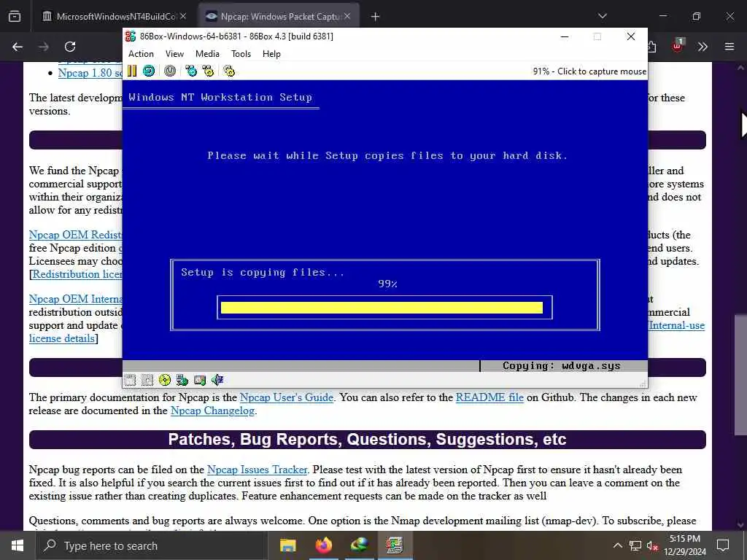The height and width of the screenshot is (560, 747).
Task: Go forward in the browser
Action: point(43,47)
